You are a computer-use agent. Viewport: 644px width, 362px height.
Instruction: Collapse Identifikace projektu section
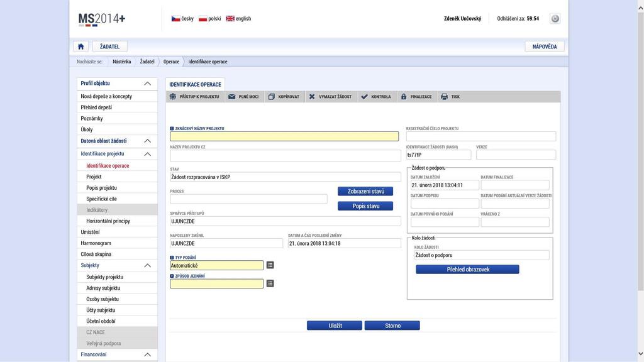point(147,154)
